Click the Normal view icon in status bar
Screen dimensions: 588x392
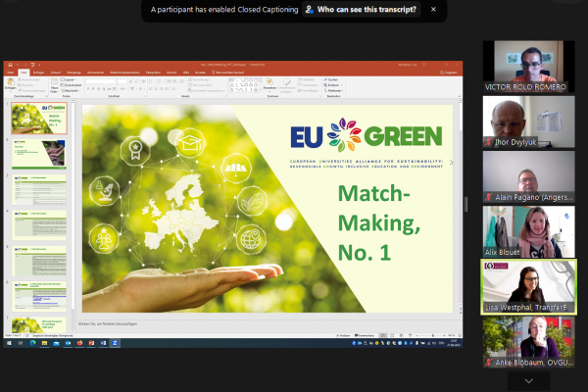pos(383,335)
